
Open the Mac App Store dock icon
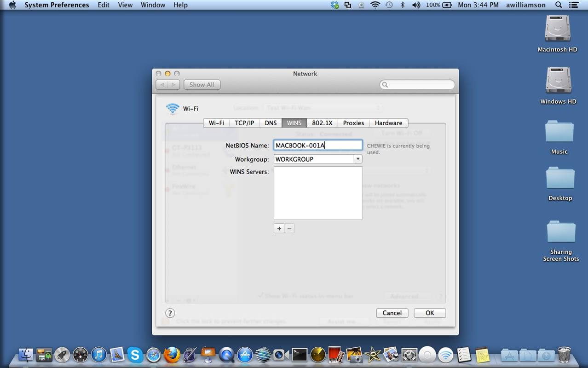click(245, 355)
